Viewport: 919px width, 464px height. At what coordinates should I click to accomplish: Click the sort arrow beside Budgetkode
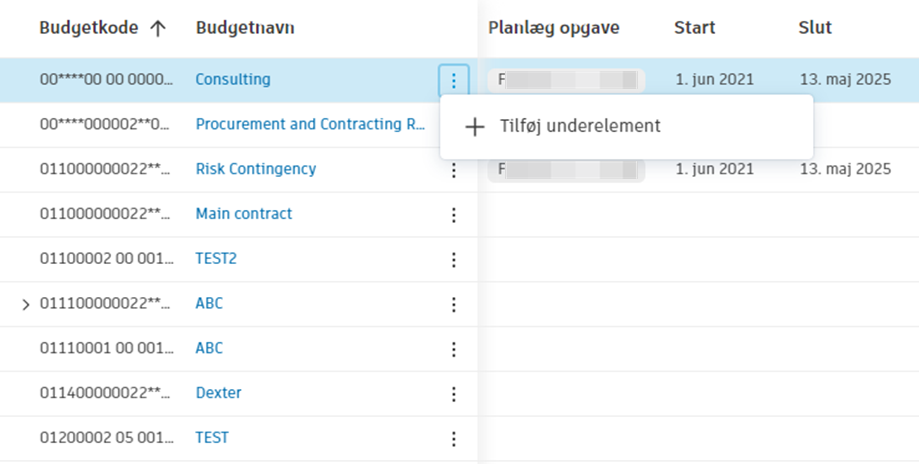point(158,28)
